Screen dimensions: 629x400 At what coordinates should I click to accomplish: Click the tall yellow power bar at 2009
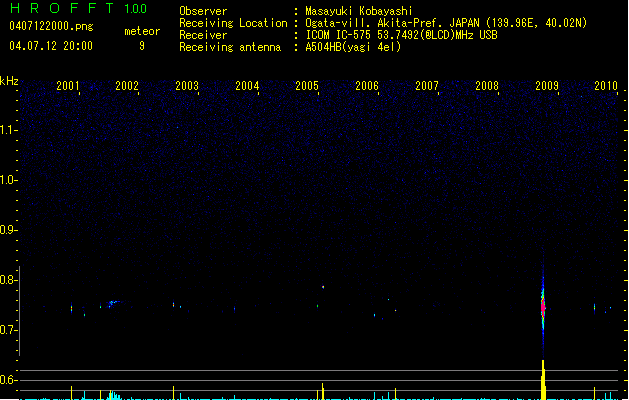tap(543, 380)
